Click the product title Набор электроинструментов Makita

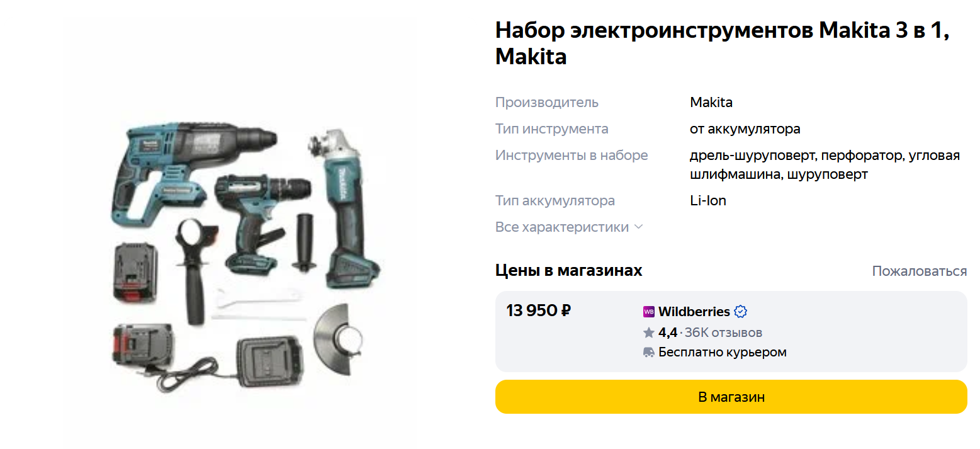722,43
